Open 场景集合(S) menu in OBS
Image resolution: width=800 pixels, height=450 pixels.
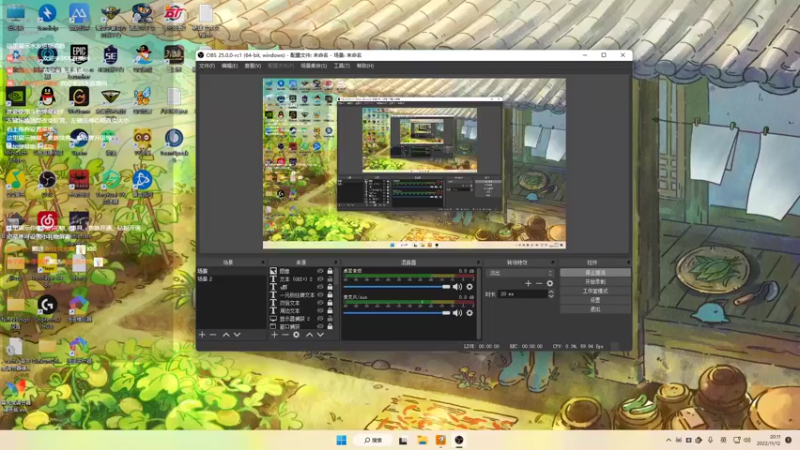click(313, 66)
